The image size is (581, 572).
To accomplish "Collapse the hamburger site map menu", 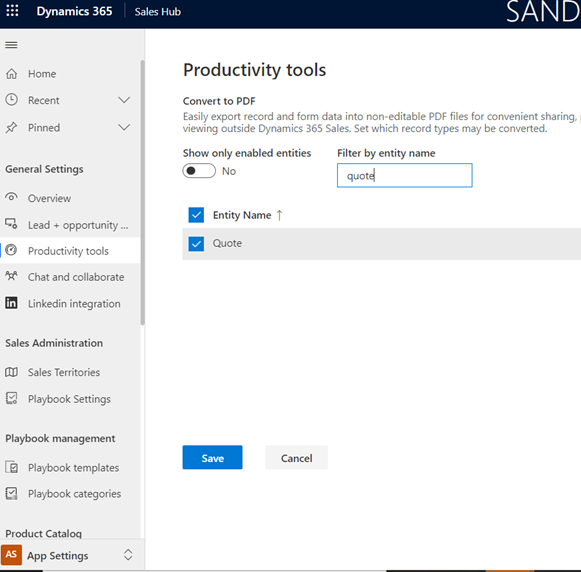I will (11, 45).
